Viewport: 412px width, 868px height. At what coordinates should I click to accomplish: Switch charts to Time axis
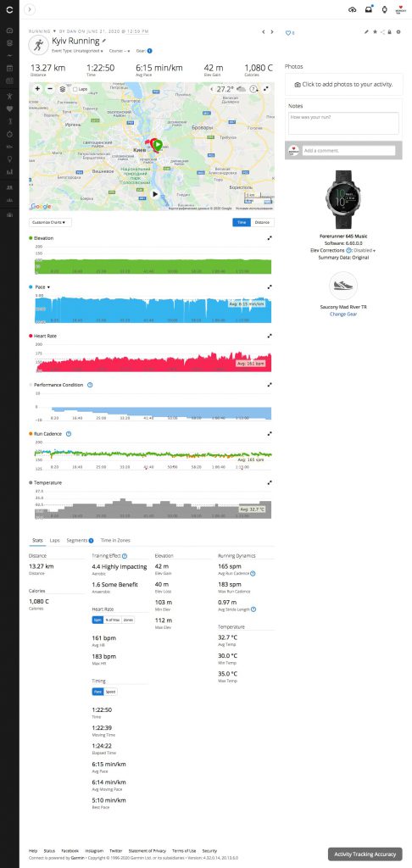tap(242, 222)
